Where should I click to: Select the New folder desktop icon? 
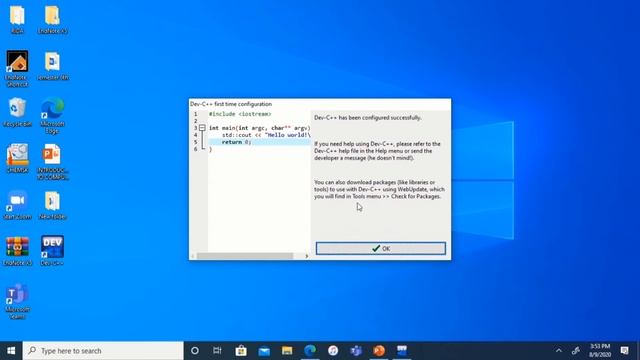coord(52,205)
